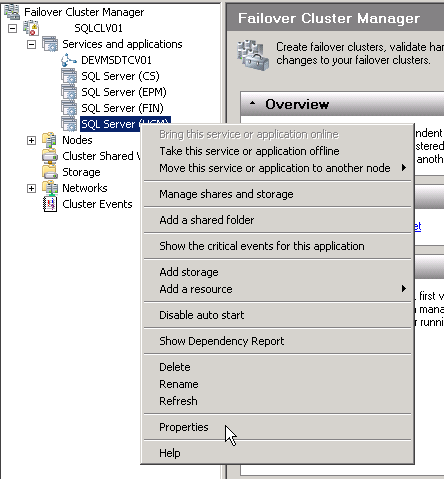The width and height of the screenshot is (444, 479).
Task: Expand the Networks tree item
Action: pos(31,188)
